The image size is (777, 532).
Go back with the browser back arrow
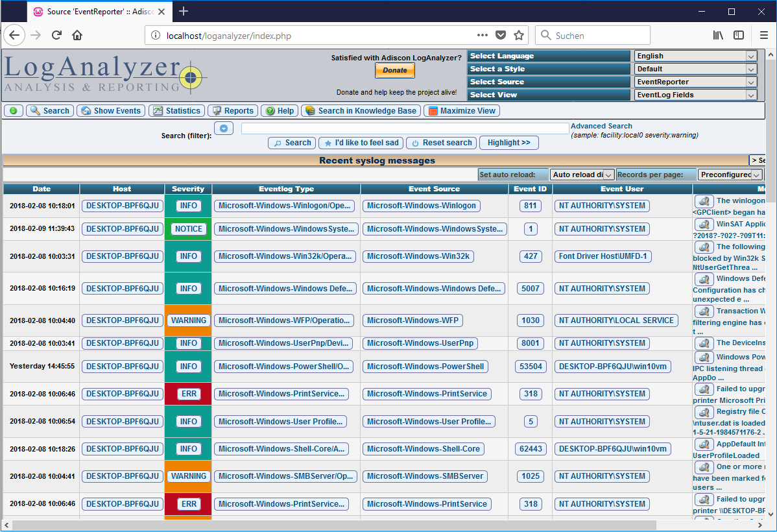tap(14, 35)
